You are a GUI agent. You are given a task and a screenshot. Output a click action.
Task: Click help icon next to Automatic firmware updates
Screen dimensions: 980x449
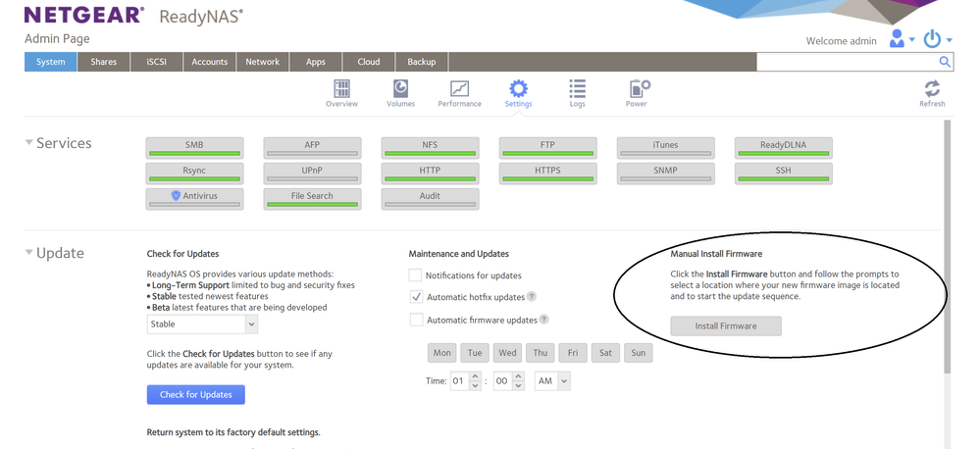pyautogui.click(x=543, y=320)
